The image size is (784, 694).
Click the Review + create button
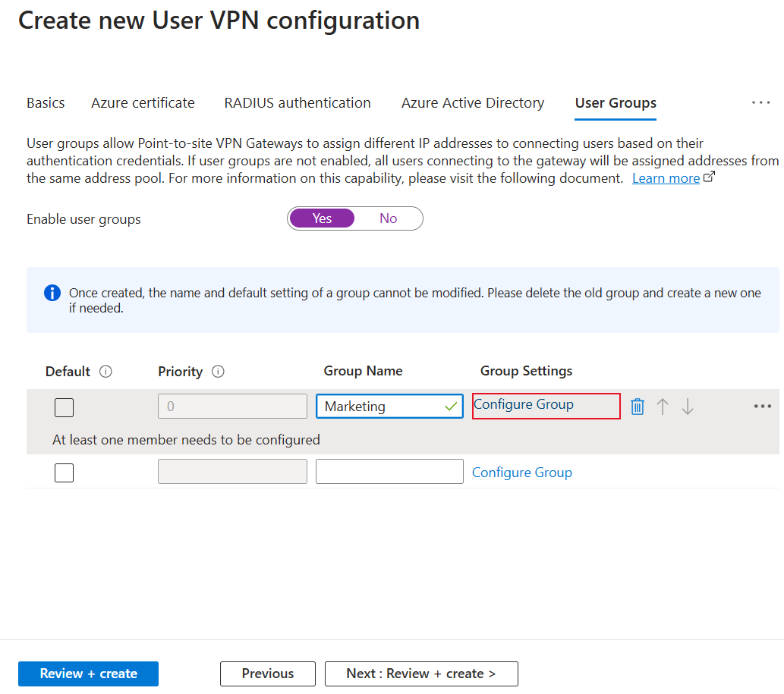(x=88, y=674)
